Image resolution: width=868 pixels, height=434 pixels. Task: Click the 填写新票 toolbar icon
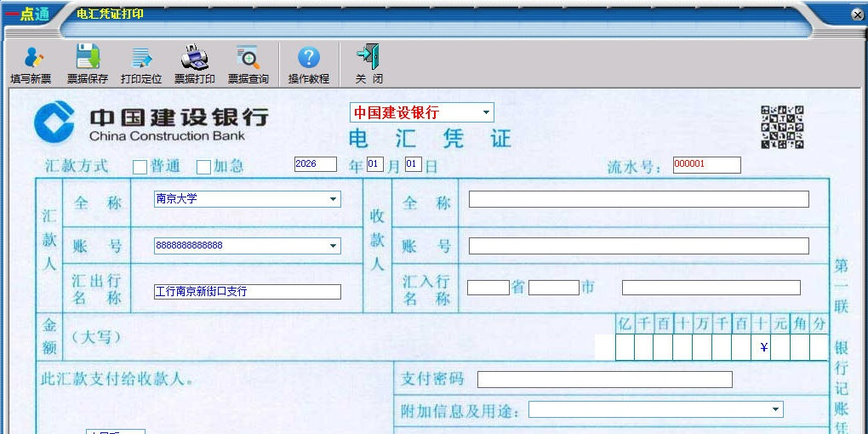(31, 64)
